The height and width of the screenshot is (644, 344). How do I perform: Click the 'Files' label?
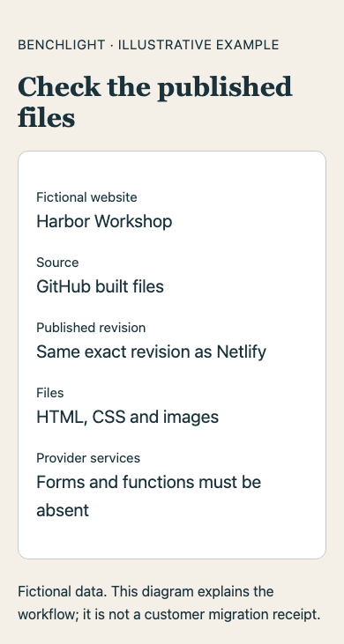pyautogui.click(x=49, y=393)
